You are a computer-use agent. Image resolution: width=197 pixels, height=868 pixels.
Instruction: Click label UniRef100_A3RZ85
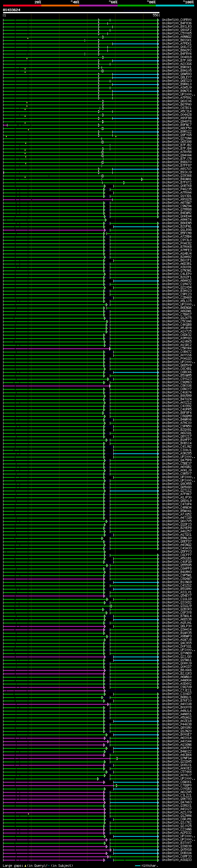pos(177,454)
